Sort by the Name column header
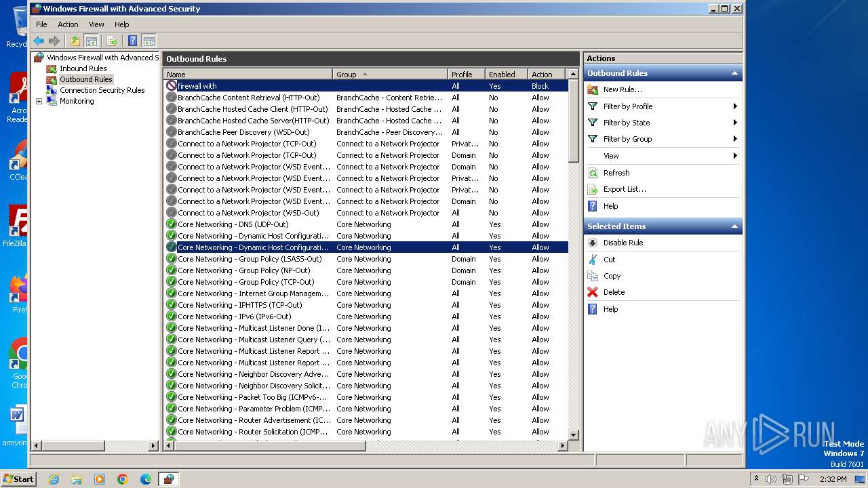The image size is (868, 488). tap(248, 75)
